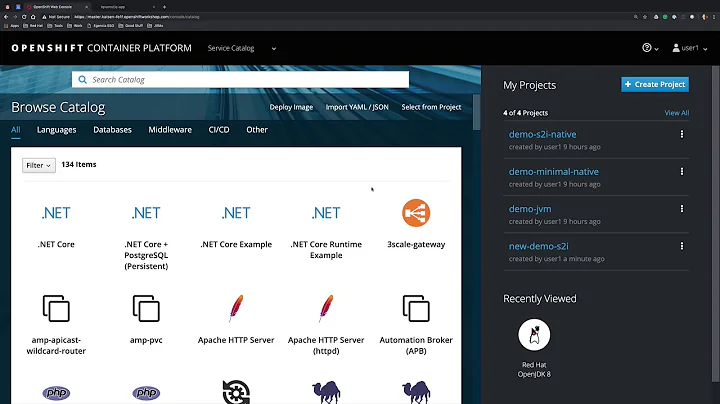Switch to the Middleware tab

click(x=170, y=130)
